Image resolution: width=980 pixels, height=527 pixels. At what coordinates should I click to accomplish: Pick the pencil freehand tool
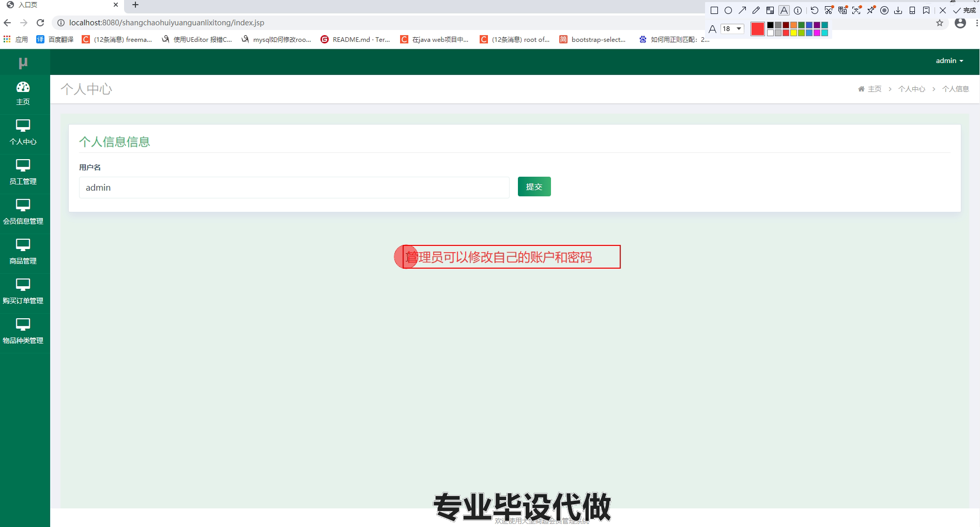[756, 10]
